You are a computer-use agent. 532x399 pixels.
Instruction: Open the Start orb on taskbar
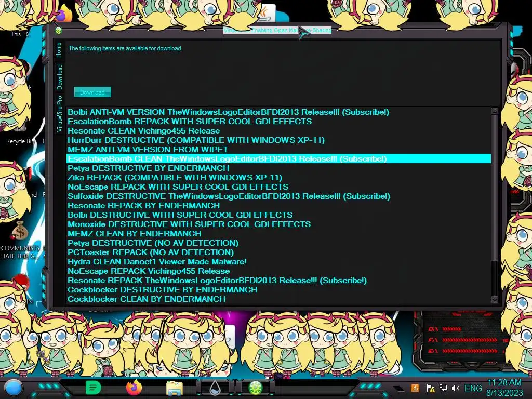(x=14, y=388)
